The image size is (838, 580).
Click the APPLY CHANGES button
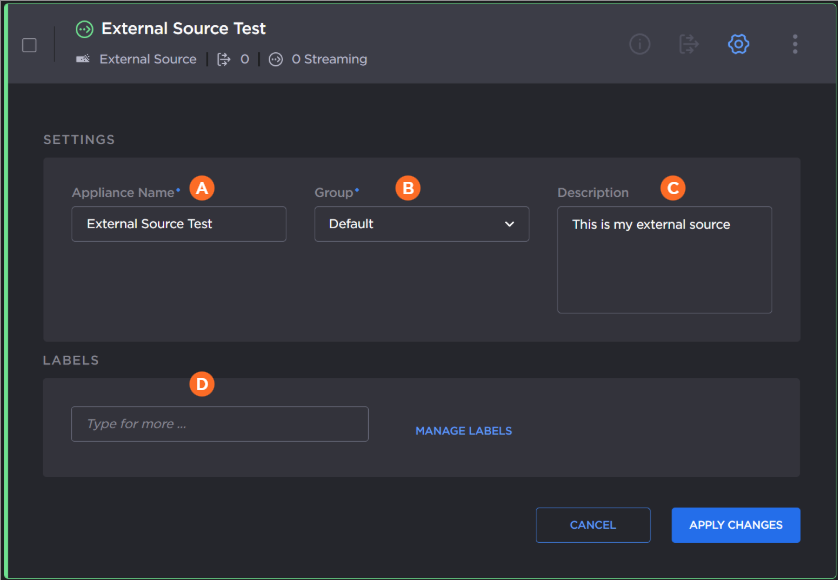click(x=736, y=525)
